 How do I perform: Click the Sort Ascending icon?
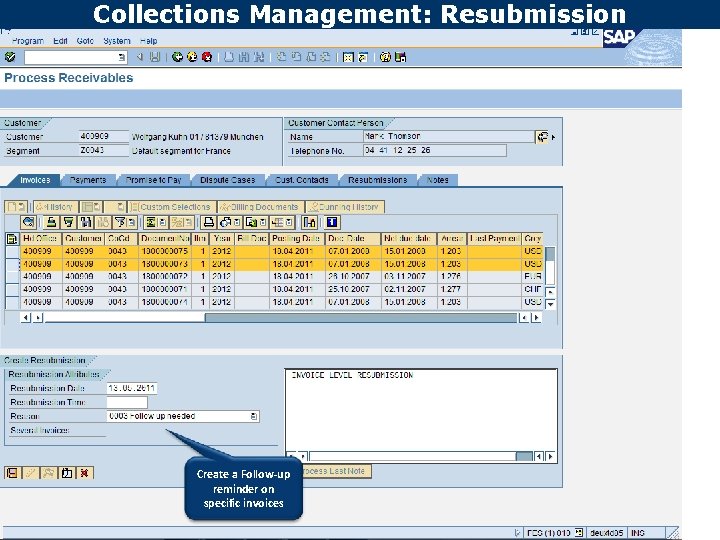click(x=51, y=222)
